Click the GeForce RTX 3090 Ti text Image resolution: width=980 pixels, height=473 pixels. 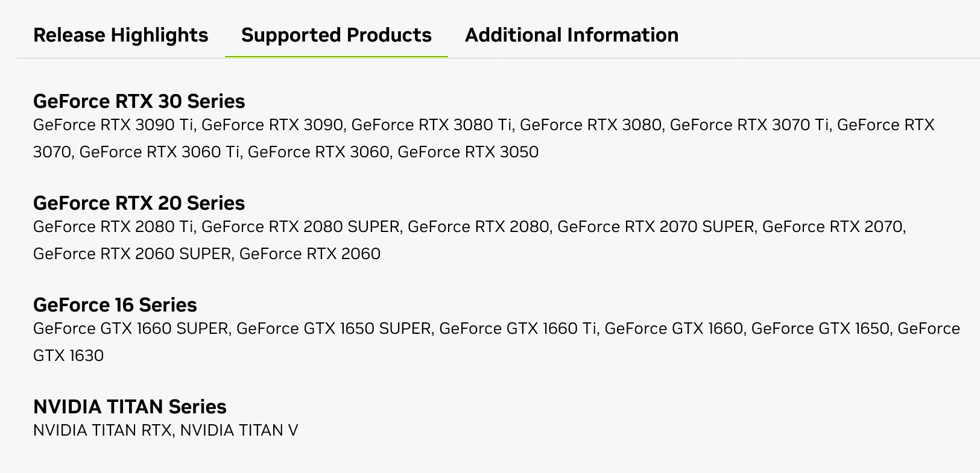[x=113, y=125]
